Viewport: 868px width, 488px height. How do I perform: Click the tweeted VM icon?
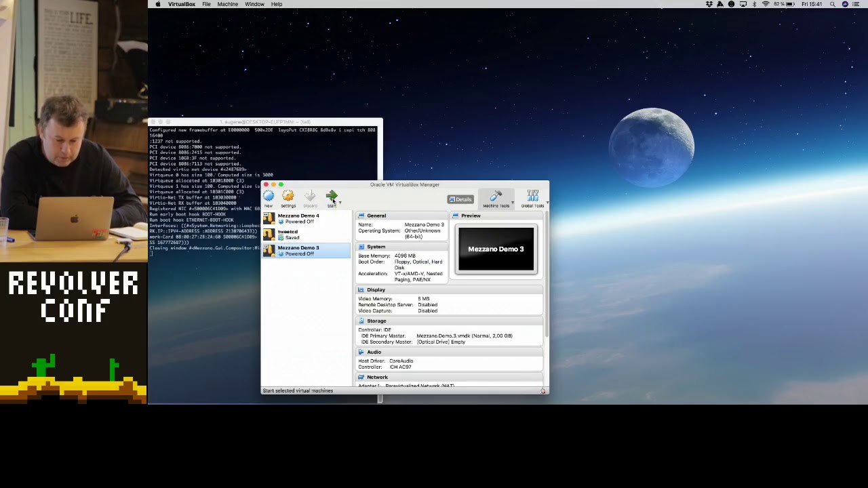tap(269, 235)
